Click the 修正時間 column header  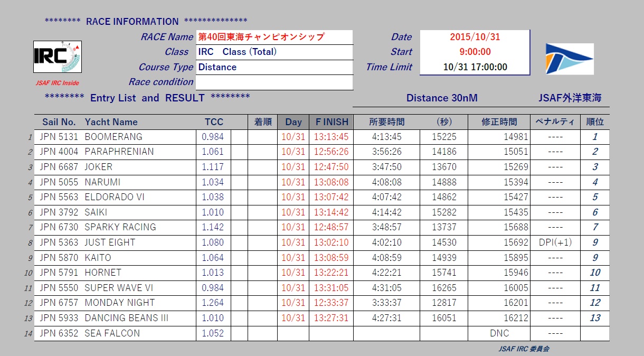(499, 122)
